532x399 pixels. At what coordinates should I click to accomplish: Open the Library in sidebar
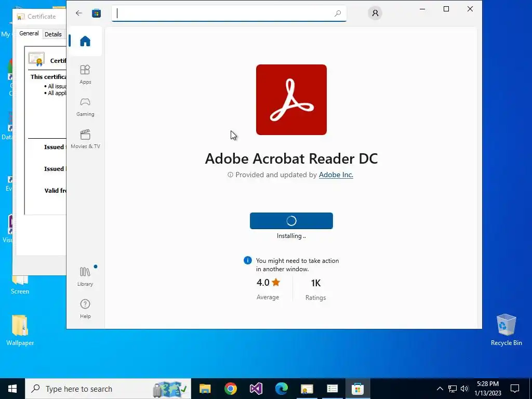point(85,276)
